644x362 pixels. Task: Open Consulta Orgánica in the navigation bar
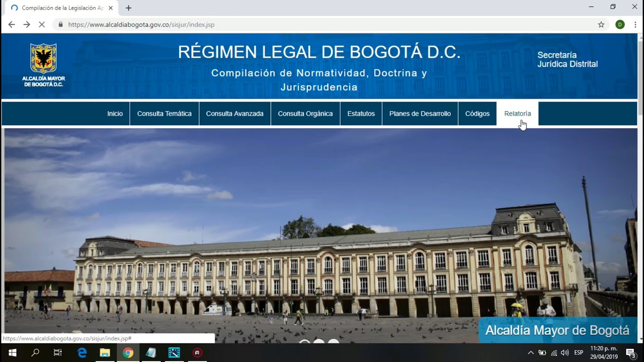(x=305, y=114)
